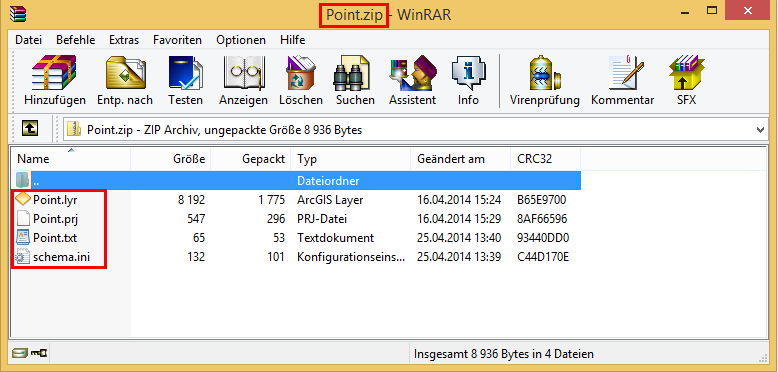Click the parent folder icon in the list
The width and height of the screenshot is (778, 372).
coord(22,180)
